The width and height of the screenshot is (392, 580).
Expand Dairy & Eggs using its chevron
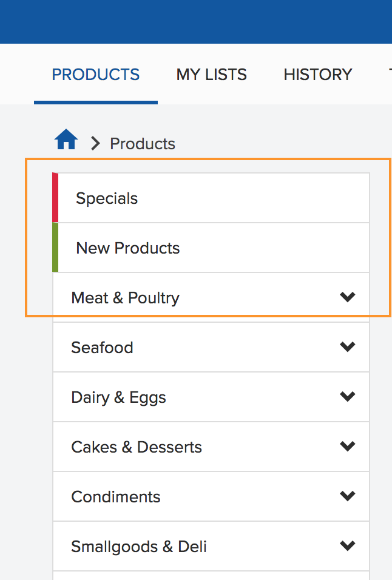[x=347, y=397]
